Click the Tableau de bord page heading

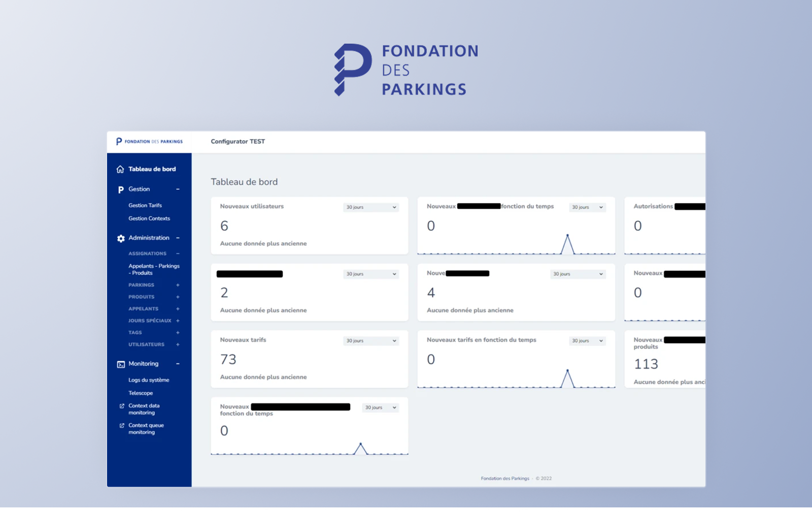coord(244,182)
